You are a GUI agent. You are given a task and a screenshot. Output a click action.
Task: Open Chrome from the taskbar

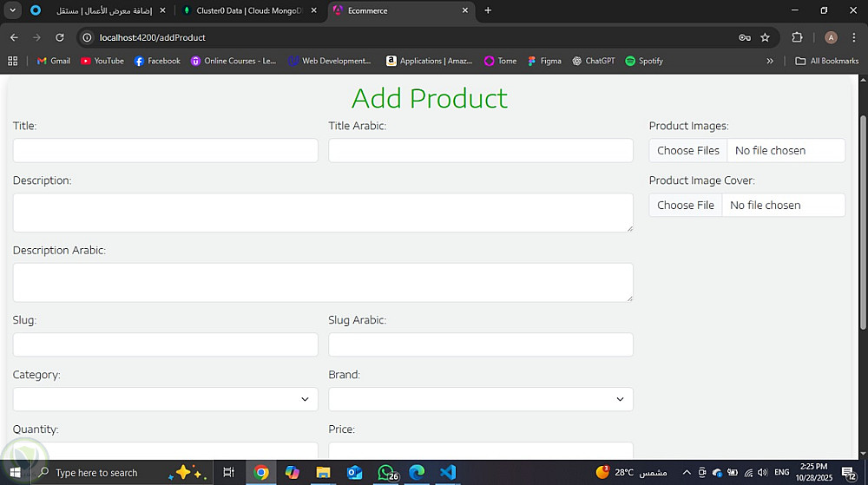tap(261, 472)
